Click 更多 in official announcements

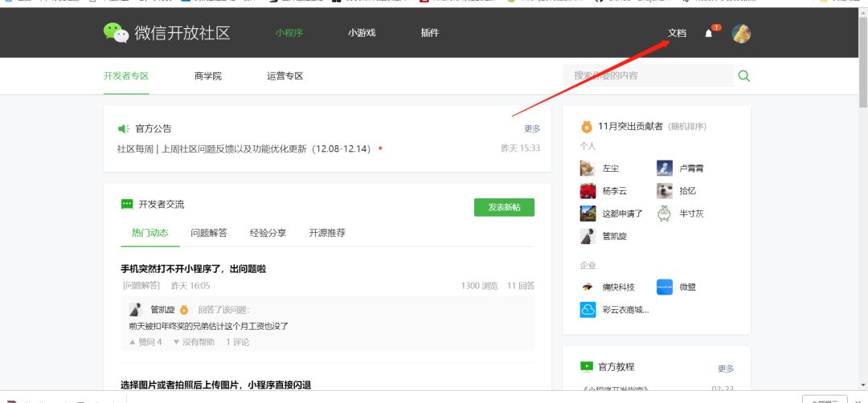click(533, 128)
